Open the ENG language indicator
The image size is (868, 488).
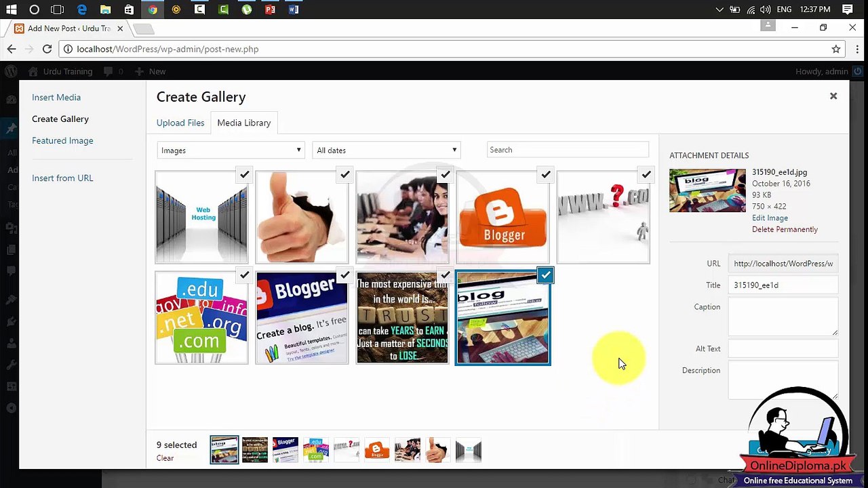(785, 9)
